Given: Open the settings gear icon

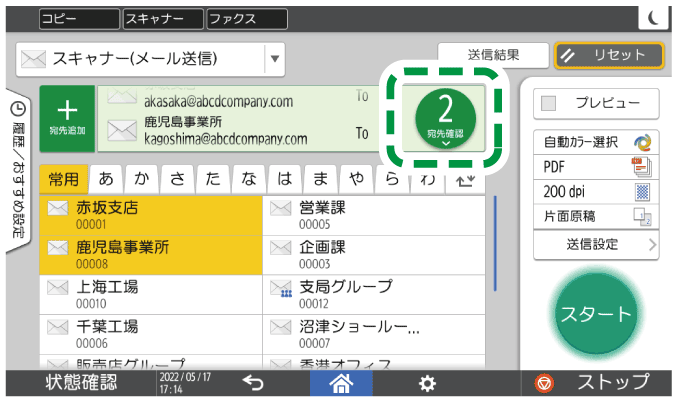Looking at the screenshot, I should pyautogui.click(x=427, y=383).
